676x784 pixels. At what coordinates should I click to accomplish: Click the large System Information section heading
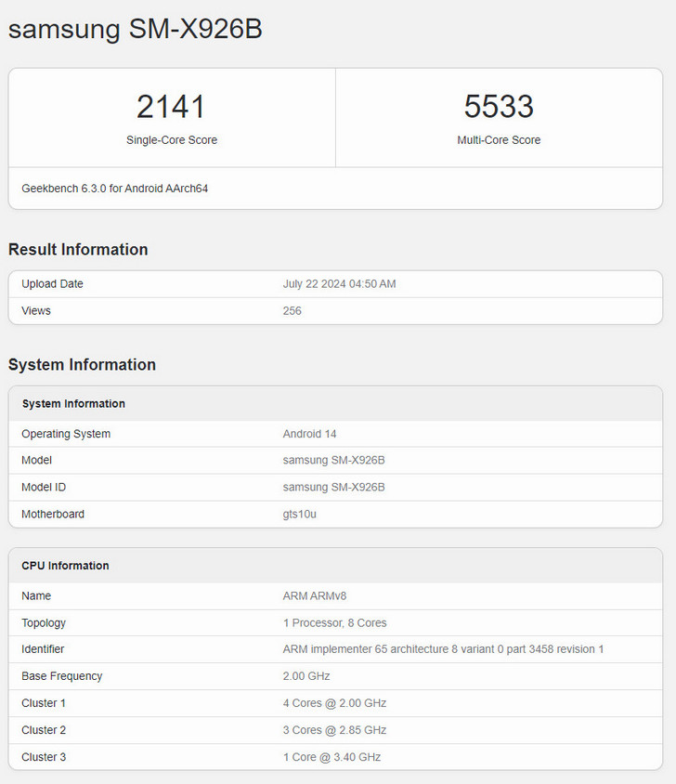pyautogui.click(x=82, y=364)
